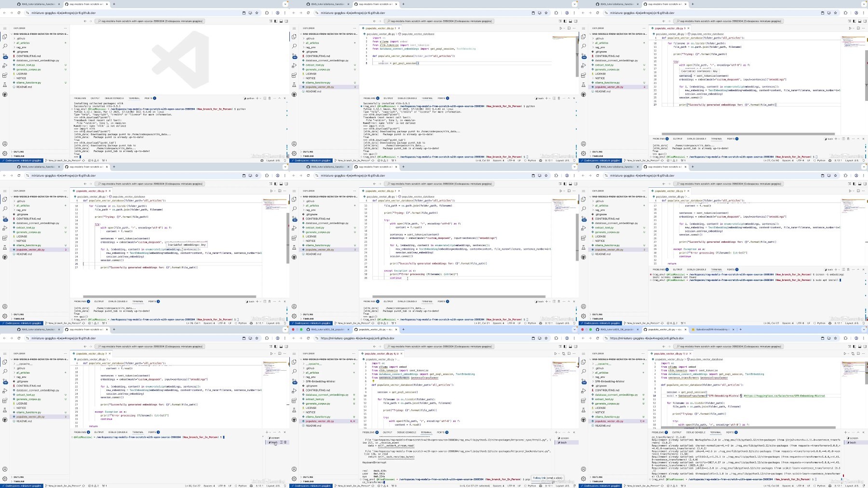Go back in command center in the window with the Salesforce tab

point(664,346)
